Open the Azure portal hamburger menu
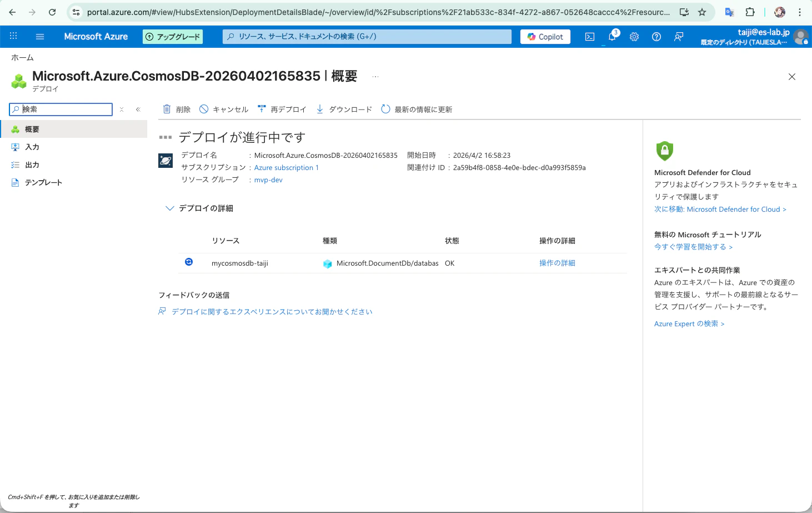This screenshot has height=513, width=812. tap(39, 37)
